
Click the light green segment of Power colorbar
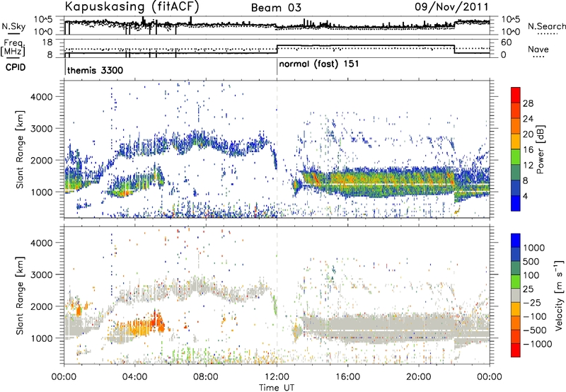pos(516,157)
